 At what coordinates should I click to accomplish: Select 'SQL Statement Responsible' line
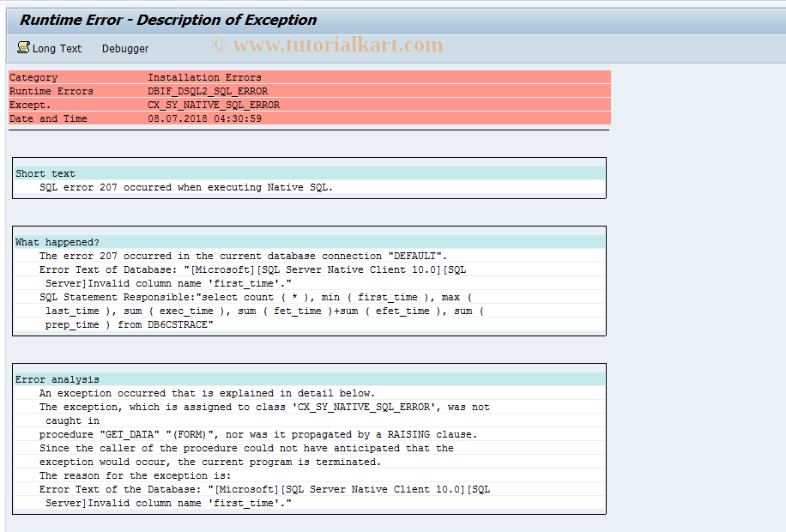click(256, 298)
